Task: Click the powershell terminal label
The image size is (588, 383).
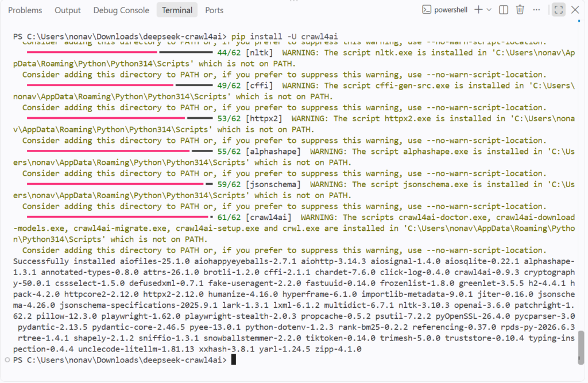Action: click(451, 10)
